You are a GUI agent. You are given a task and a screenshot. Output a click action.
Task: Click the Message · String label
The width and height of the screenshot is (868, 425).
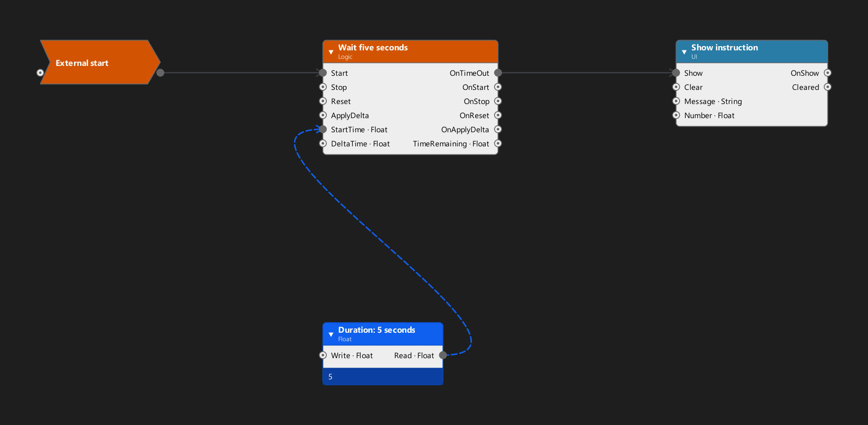pyautogui.click(x=713, y=101)
